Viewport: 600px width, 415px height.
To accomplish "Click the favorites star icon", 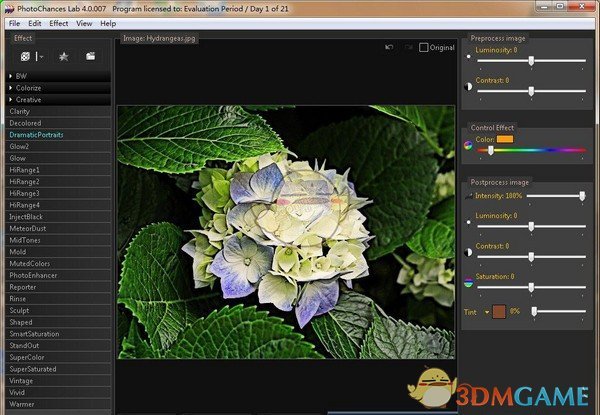I will point(64,57).
